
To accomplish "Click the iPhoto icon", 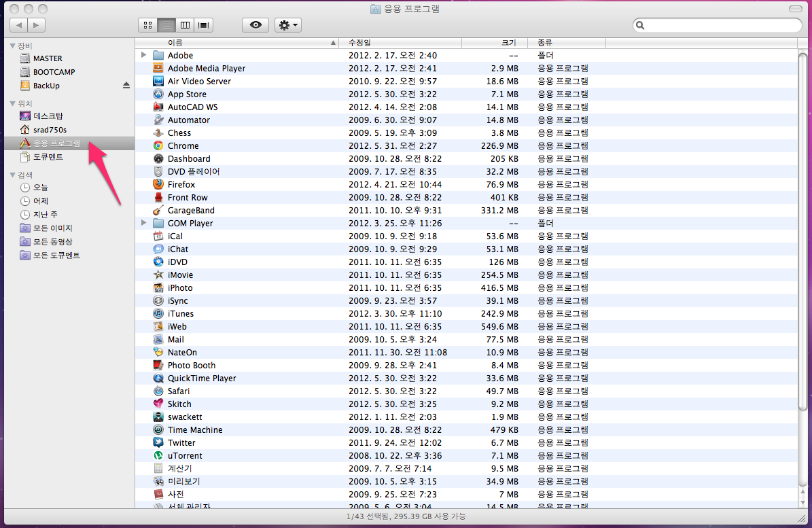I will [x=158, y=288].
